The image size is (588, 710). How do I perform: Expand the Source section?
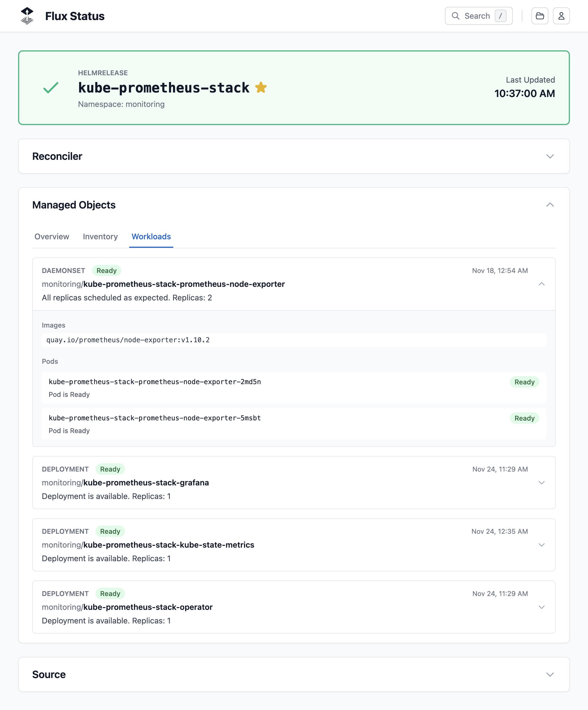coord(550,674)
